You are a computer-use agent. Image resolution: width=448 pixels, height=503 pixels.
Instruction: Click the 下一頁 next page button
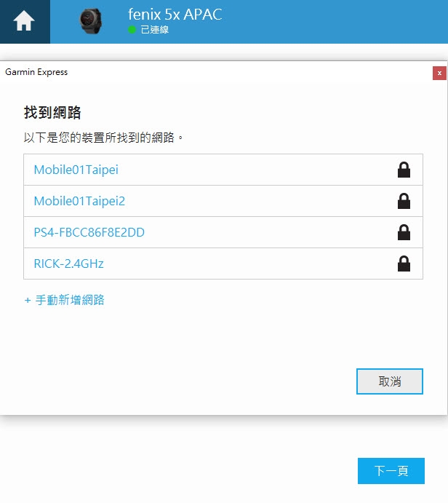(x=391, y=470)
